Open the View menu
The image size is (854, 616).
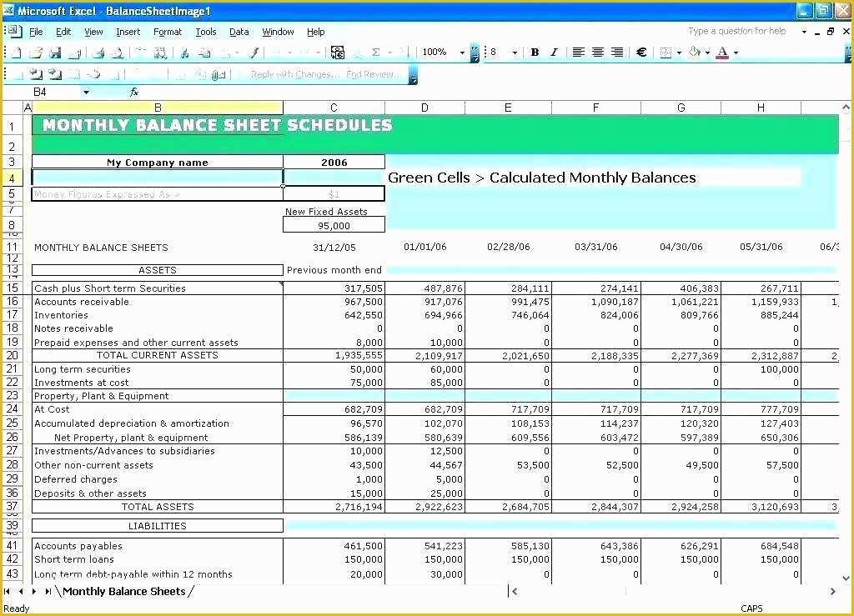tap(93, 32)
